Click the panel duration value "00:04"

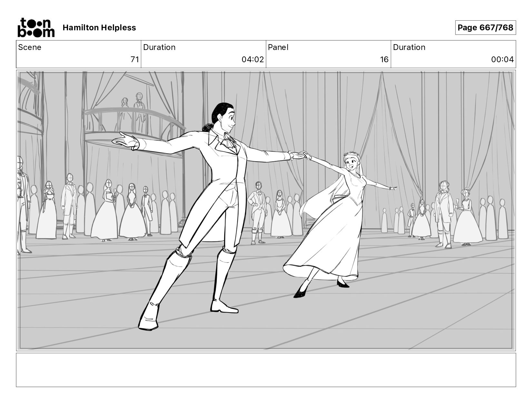point(502,60)
